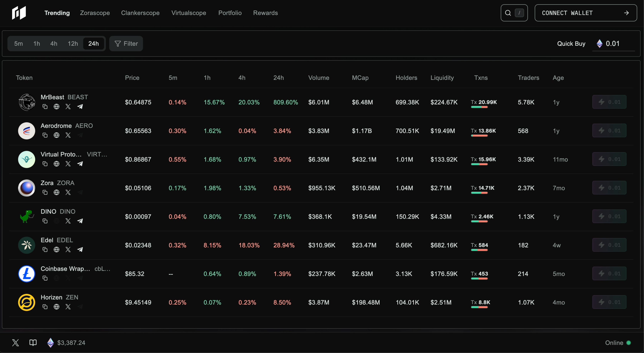Select the 5m timeframe

tap(18, 44)
